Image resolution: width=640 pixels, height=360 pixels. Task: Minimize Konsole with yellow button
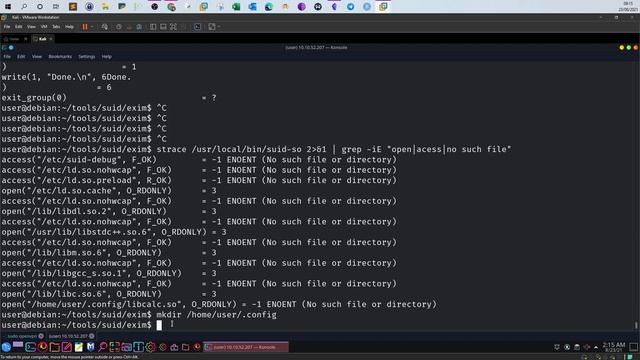(622, 48)
